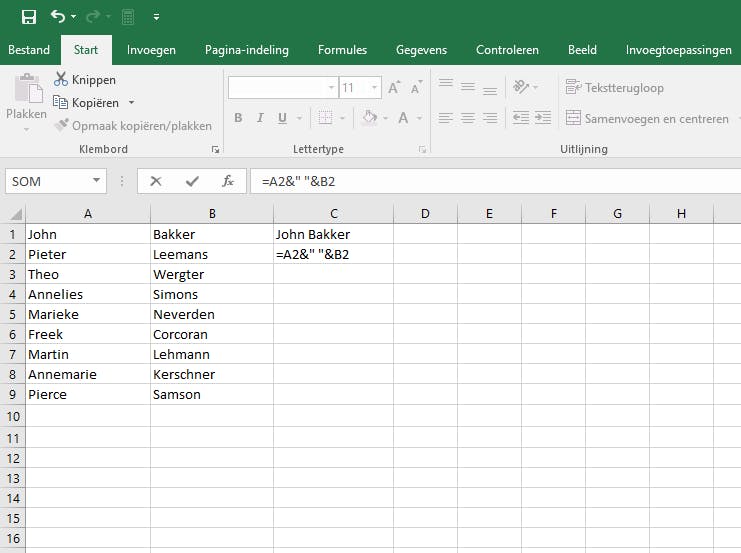Image resolution: width=741 pixels, height=553 pixels.
Task: Open the font size dropdown
Action: click(374, 88)
